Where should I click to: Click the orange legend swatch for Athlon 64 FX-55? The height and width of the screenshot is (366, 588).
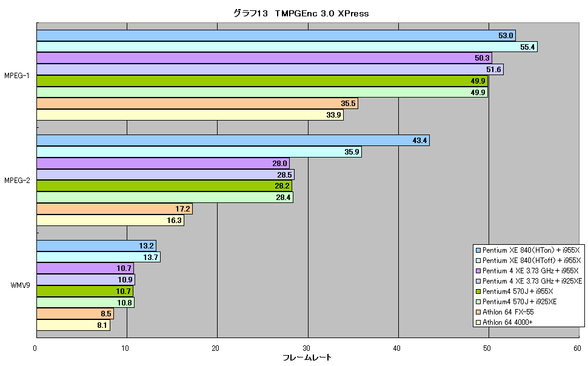[x=478, y=312]
